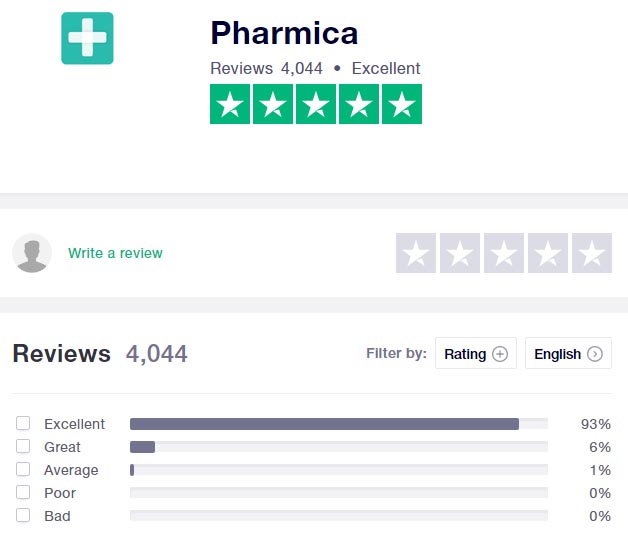Open the English language filter

[x=568, y=353]
